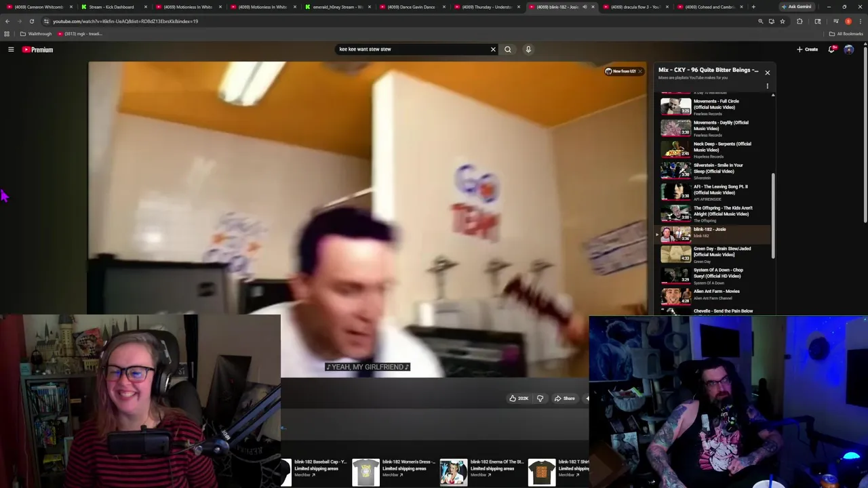The image size is (868, 488).
Task: Like the blink-182 video
Action: point(519,399)
